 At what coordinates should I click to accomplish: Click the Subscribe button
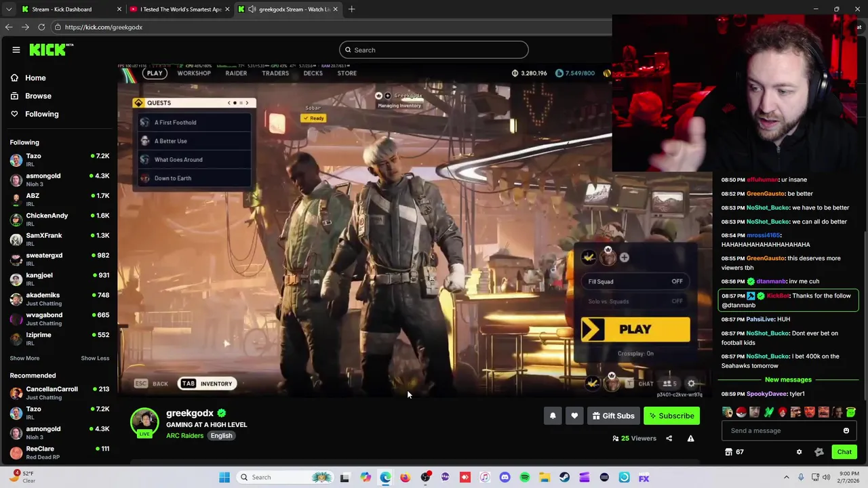point(671,416)
